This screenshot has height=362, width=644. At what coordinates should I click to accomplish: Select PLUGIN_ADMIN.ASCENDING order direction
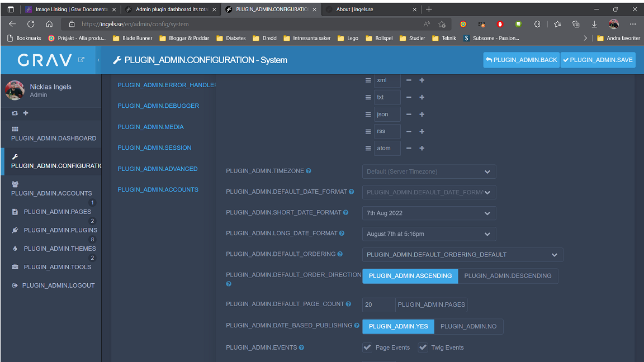click(x=410, y=276)
